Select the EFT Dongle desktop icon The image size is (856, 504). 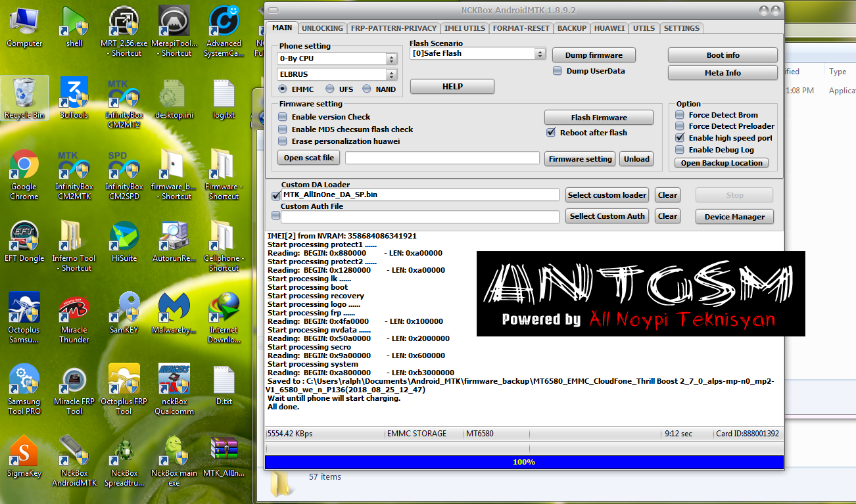[x=24, y=241]
